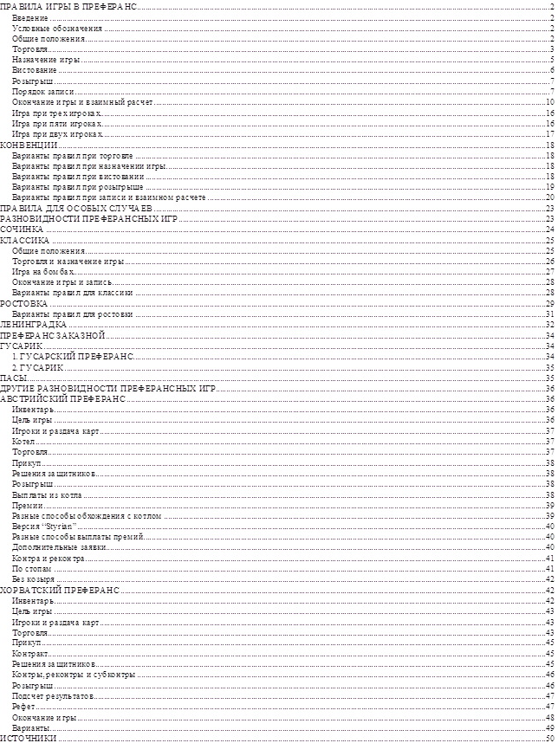Image resolution: width=558 pixels, height=756 pixels.
Task: Go to the РОСТОВКА heading
Action: (x=25, y=303)
